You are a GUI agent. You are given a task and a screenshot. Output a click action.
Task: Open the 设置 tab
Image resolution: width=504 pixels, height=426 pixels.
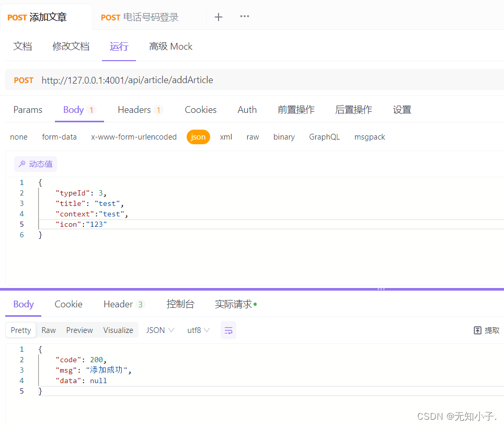coord(402,110)
